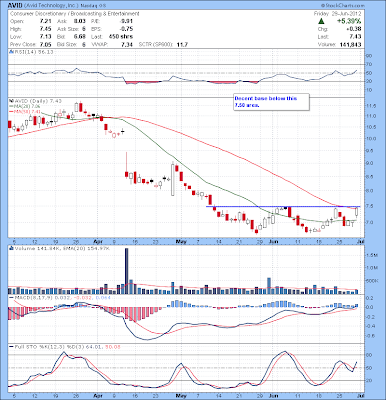Click the 11.5 price axis label
Viewport: 386px width, 400px height.
click(371, 106)
